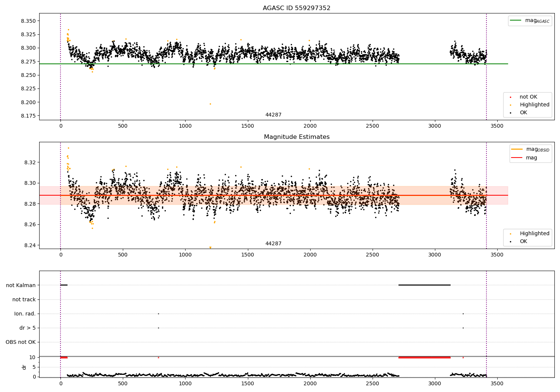
Task: Click the black 'OK' legend marker in top plot
Action: point(510,113)
